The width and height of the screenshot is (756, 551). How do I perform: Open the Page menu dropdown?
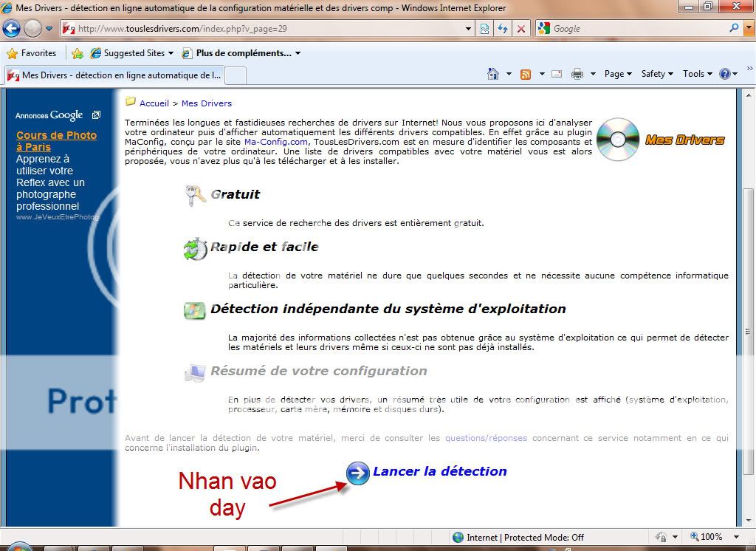pyautogui.click(x=618, y=74)
